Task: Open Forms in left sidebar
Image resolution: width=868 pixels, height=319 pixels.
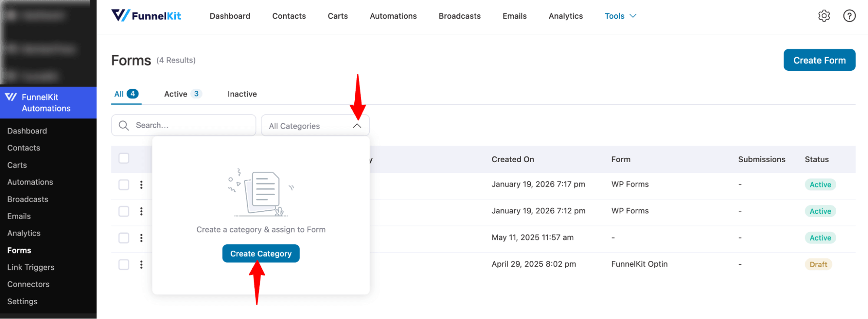Action: tap(19, 250)
